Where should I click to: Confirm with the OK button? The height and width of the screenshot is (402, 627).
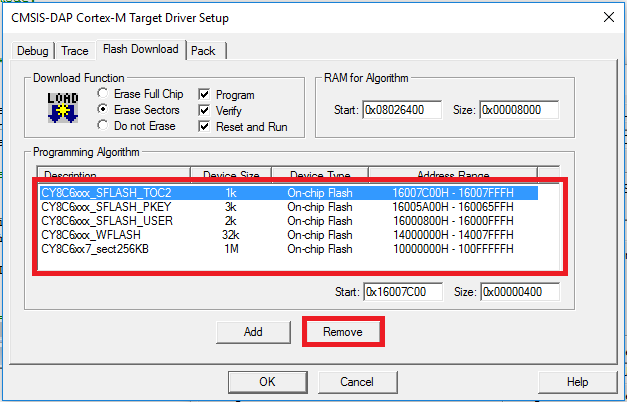click(268, 382)
